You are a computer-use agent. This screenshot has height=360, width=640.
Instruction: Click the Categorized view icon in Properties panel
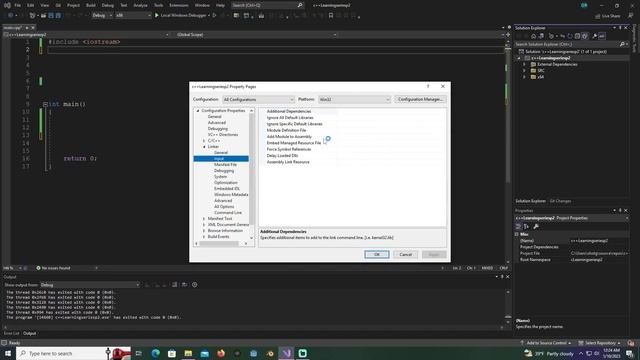coord(518,227)
